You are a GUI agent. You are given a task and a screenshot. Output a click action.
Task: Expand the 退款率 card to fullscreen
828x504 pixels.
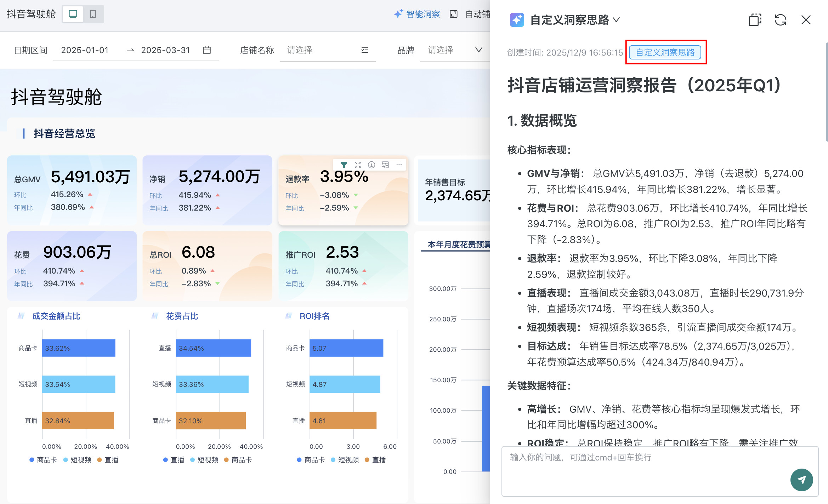(358, 165)
